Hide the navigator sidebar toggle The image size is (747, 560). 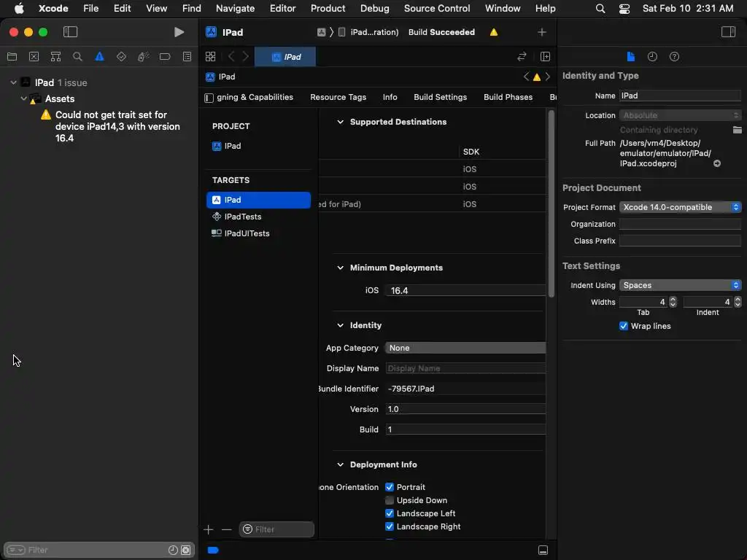point(70,32)
